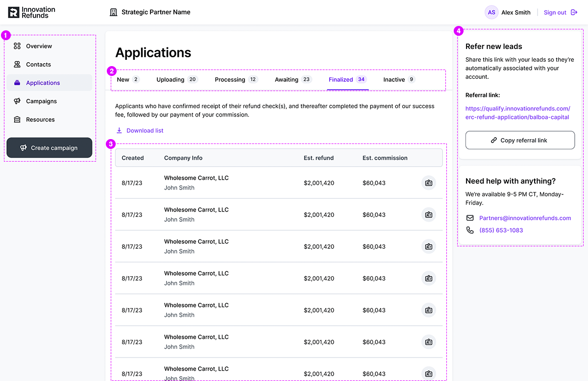Click the AS user avatar
This screenshot has width=588, height=381.
[491, 12]
